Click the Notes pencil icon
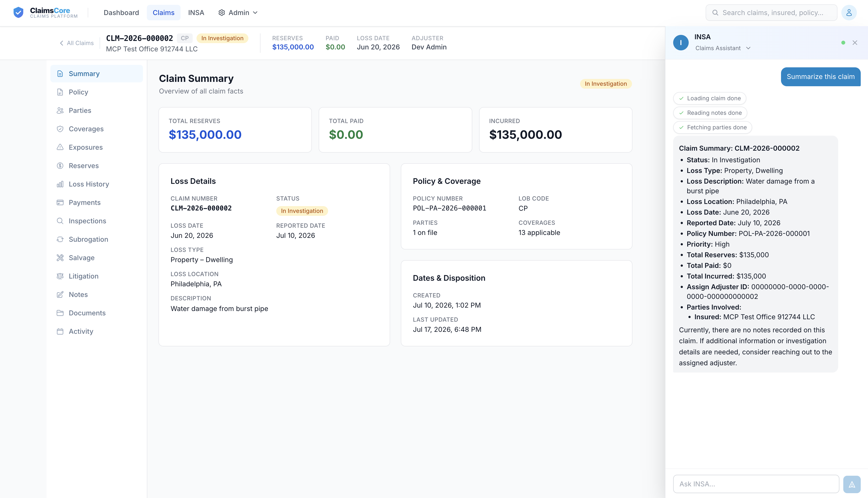Image resolution: width=868 pixels, height=498 pixels. 60,295
